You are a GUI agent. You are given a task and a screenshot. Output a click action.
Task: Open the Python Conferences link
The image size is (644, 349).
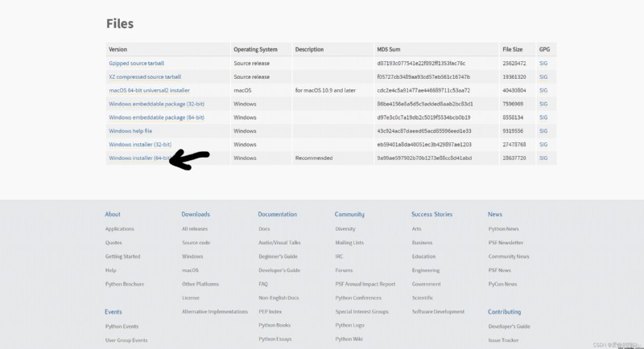tap(358, 298)
